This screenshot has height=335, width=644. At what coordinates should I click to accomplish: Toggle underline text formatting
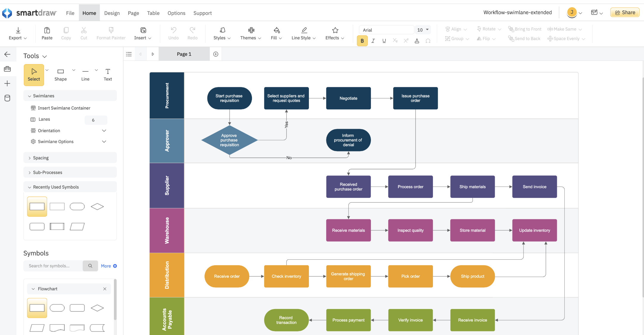[384, 41]
